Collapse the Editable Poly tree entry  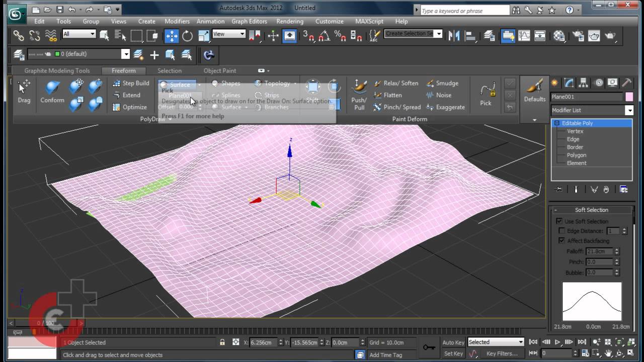(x=556, y=123)
